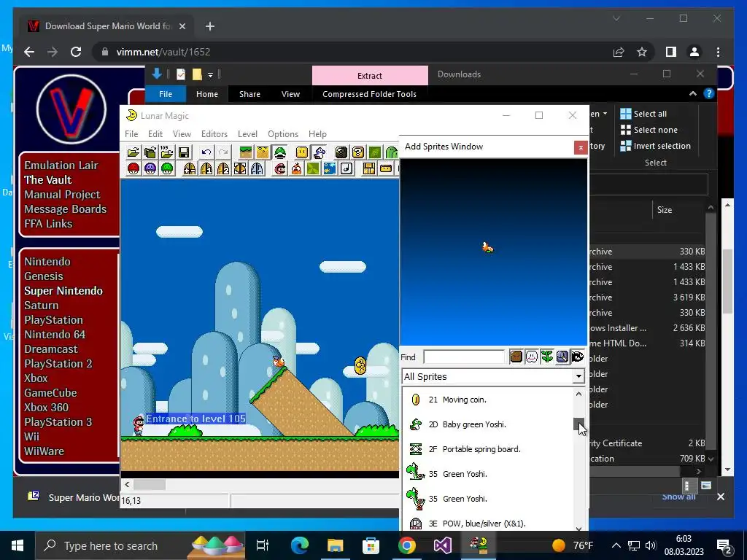Click the undo arrow in Lunar Magic toolbar
Screen dimensions: 747x560
point(206,152)
